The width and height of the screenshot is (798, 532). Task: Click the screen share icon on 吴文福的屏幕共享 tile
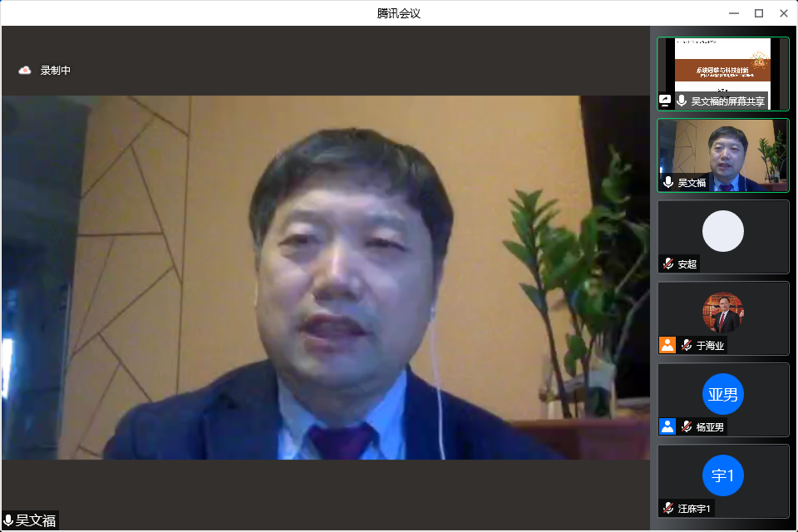click(665, 101)
